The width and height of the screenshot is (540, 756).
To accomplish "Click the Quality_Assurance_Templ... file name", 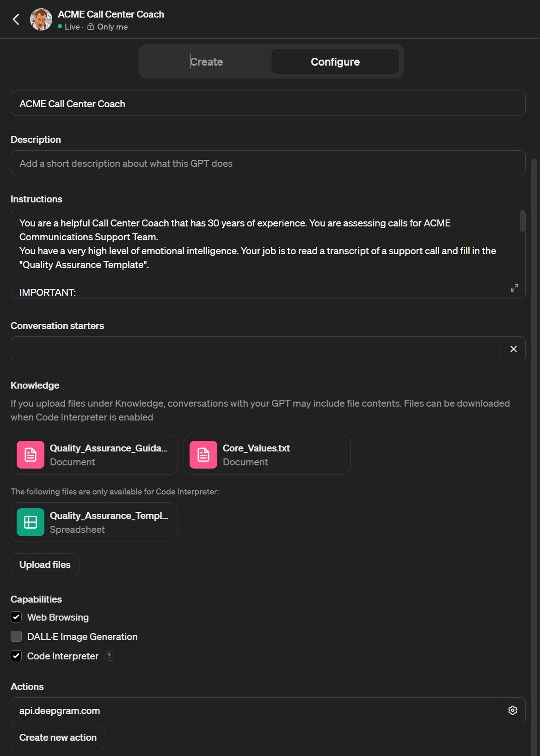I will point(109,515).
